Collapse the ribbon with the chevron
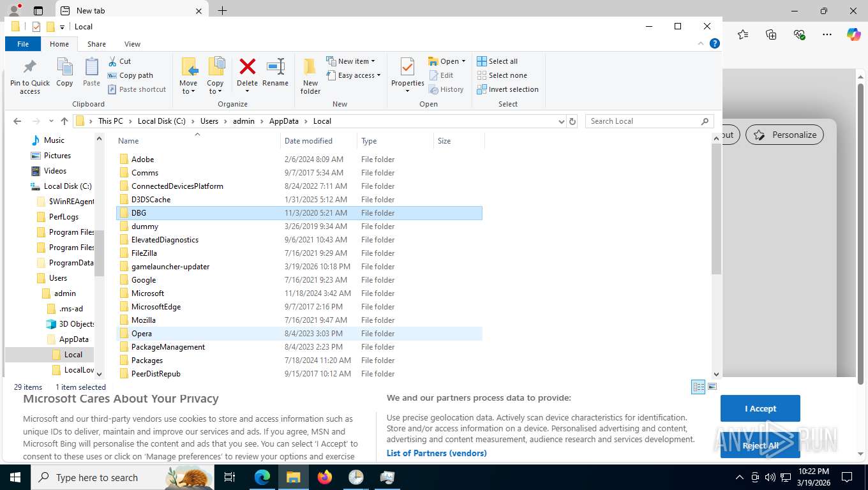 (702, 43)
